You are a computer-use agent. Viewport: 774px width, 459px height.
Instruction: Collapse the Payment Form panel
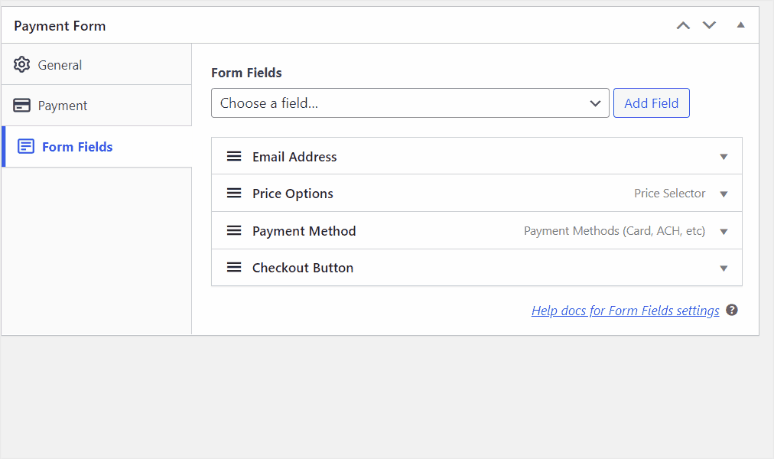tap(741, 25)
